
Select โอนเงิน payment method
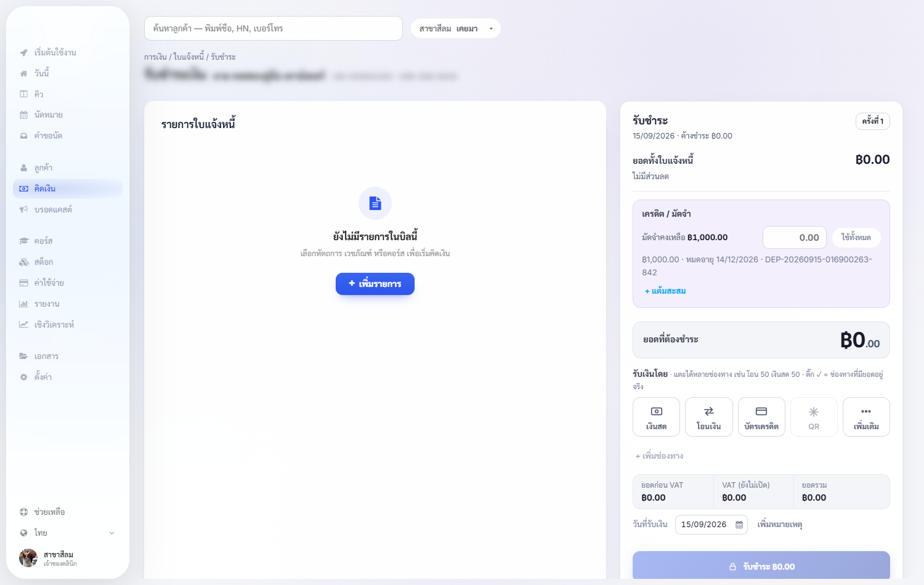(709, 417)
